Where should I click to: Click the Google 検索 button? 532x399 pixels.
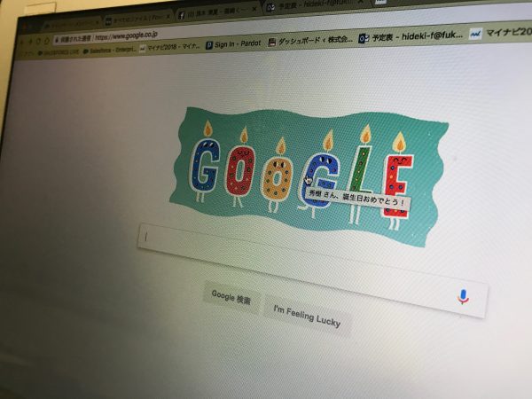(231, 297)
